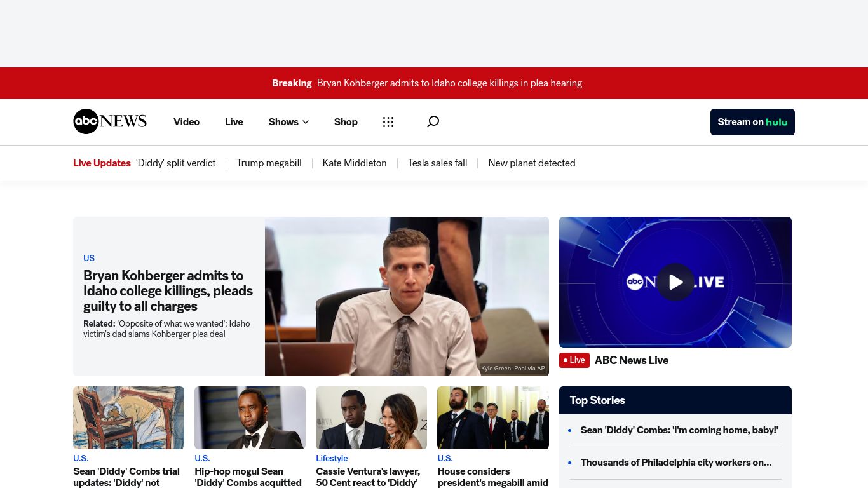This screenshot has width=868, height=488.
Task: Click U.S. label above Diddy trial updates
Action: click(81, 458)
